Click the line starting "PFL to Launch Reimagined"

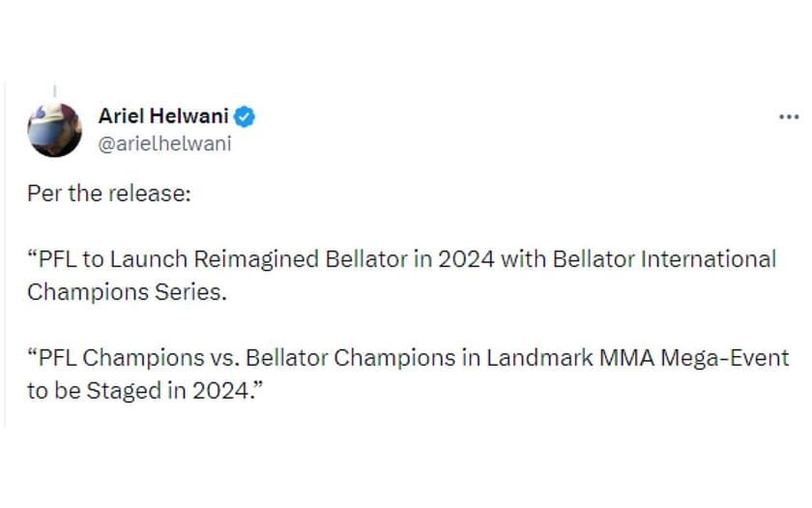402,259
